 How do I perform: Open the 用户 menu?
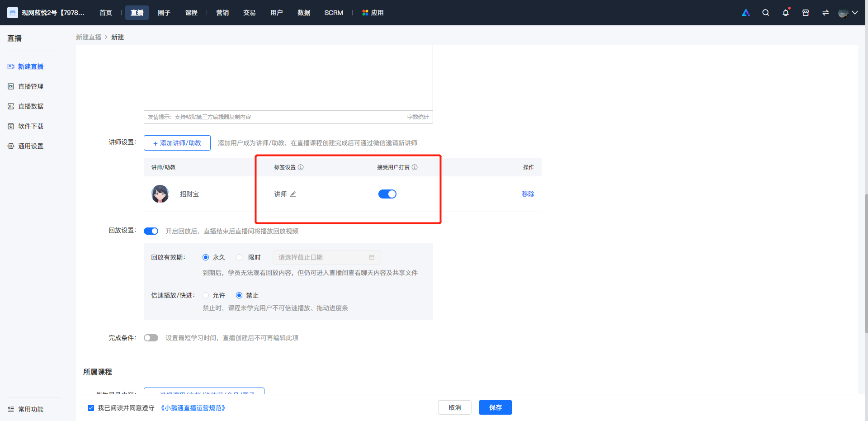pyautogui.click(x=277, y=13)
